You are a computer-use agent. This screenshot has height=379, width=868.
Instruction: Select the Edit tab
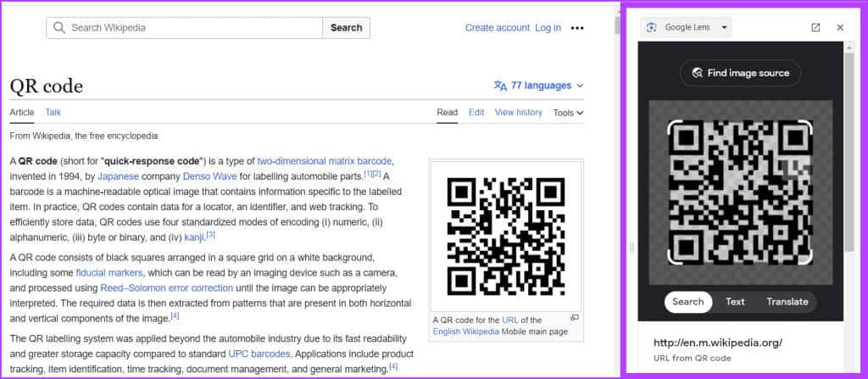click(x=476, y=113)
